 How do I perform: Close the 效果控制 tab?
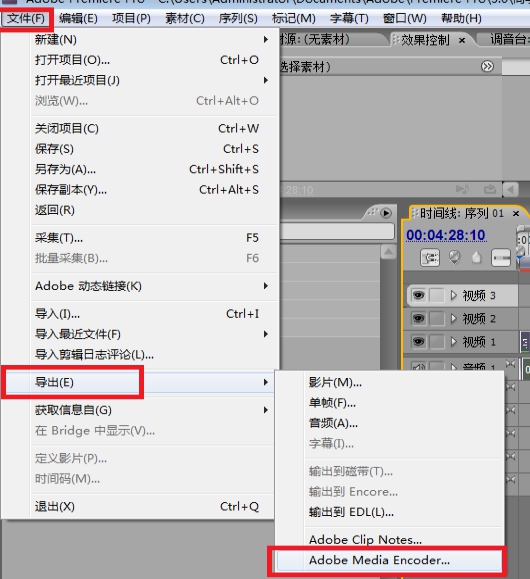point(462,40)
